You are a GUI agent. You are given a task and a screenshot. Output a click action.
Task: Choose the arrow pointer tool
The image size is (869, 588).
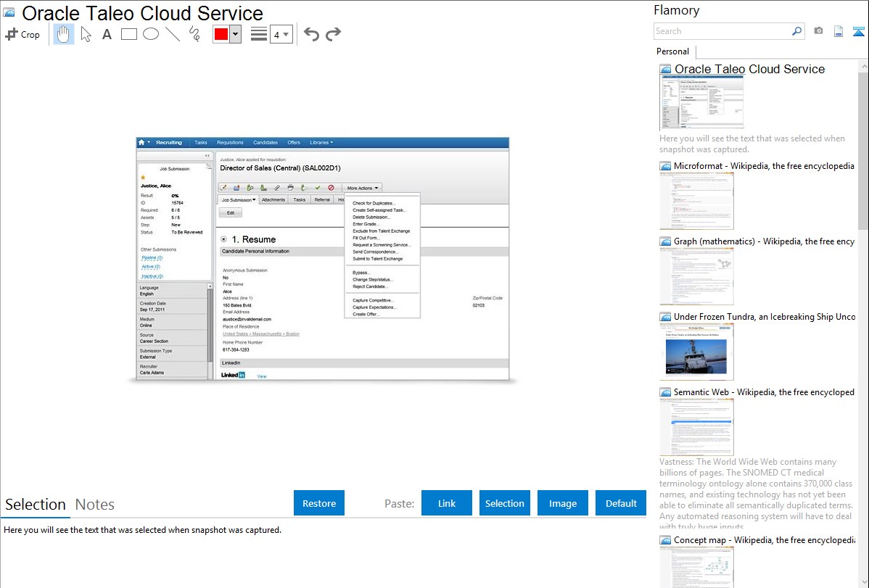(86, 34)
